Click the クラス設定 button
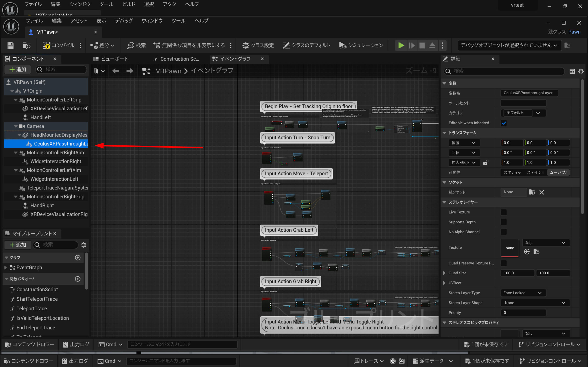The height and width of the screenshot is (367, 588). click(x=258, y=45)
